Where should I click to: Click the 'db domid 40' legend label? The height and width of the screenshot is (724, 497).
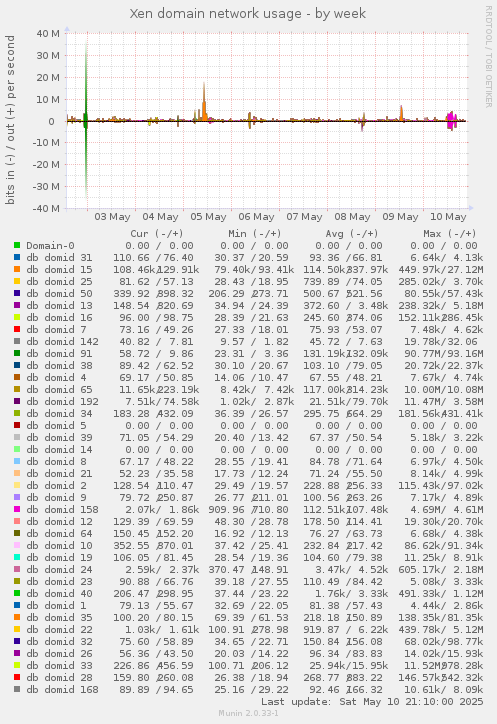59,594
